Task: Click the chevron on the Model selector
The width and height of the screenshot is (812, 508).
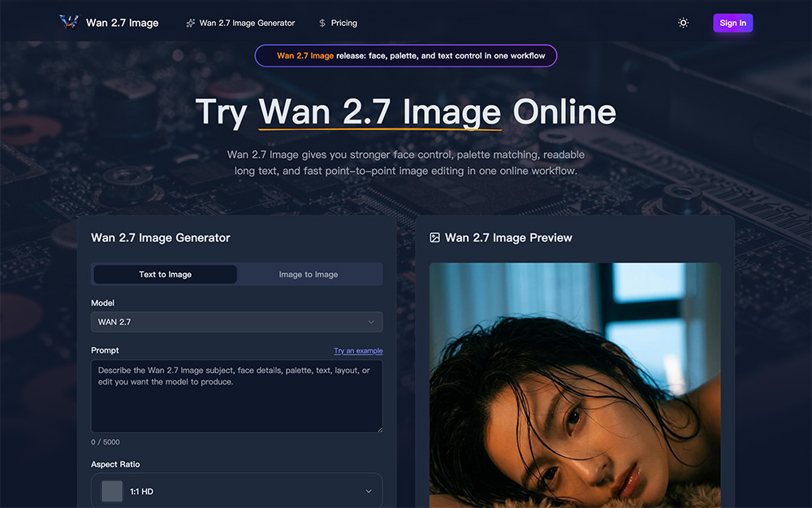Action: click(x=371, y=322)
